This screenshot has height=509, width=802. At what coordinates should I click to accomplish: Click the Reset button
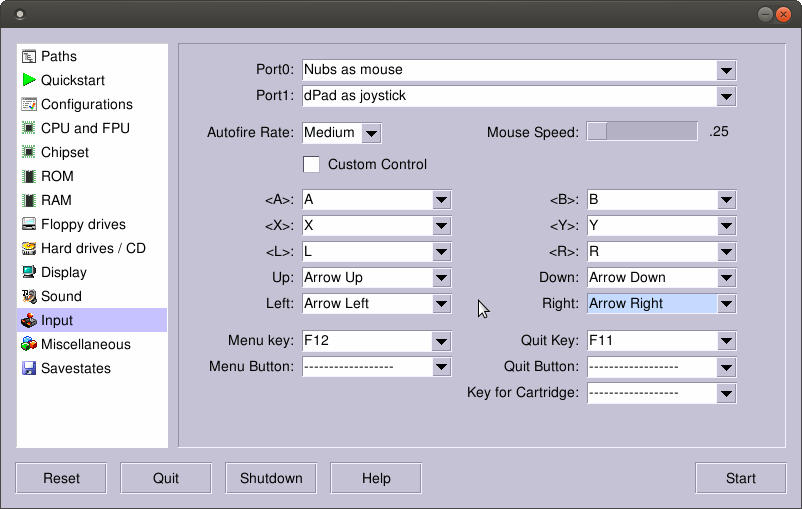coord(61,478)
